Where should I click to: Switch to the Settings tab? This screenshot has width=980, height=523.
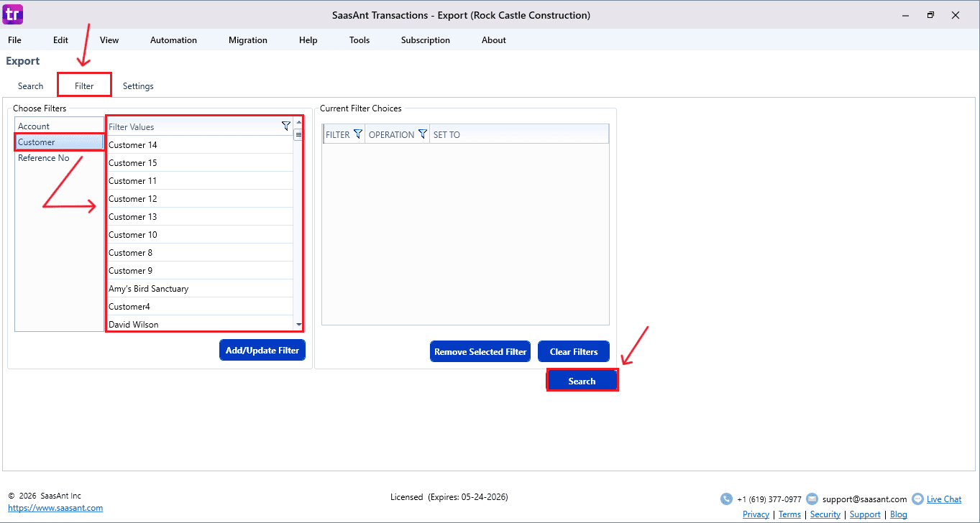[x=138, y=86]
